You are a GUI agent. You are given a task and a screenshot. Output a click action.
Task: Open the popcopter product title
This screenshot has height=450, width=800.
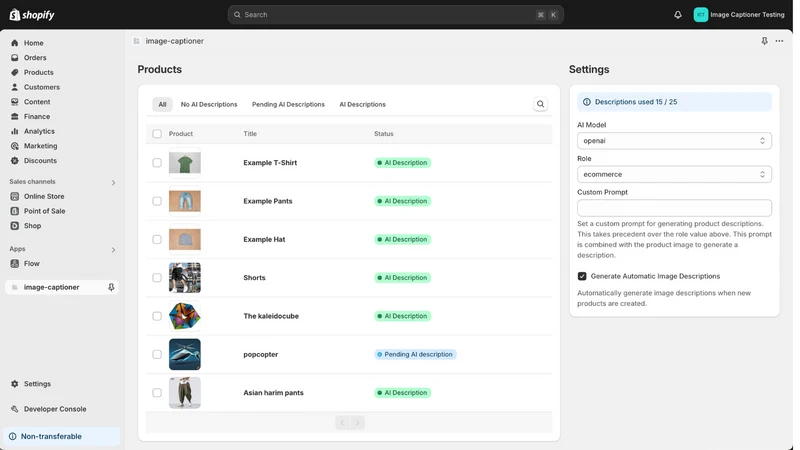click(261, 354)
